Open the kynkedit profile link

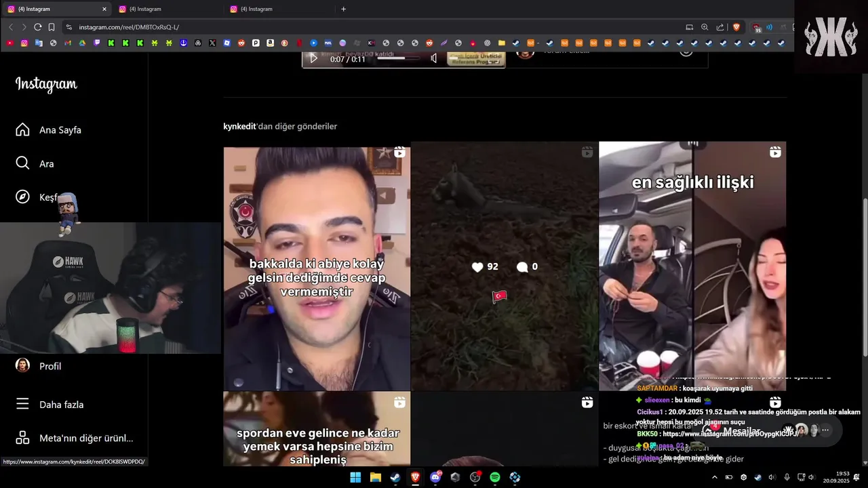(239, 127)
